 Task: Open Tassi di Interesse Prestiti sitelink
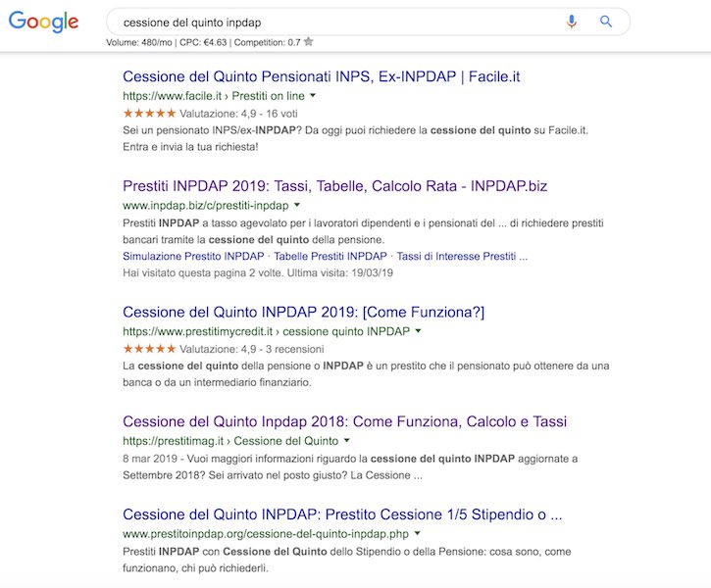[x=462, y=256]
